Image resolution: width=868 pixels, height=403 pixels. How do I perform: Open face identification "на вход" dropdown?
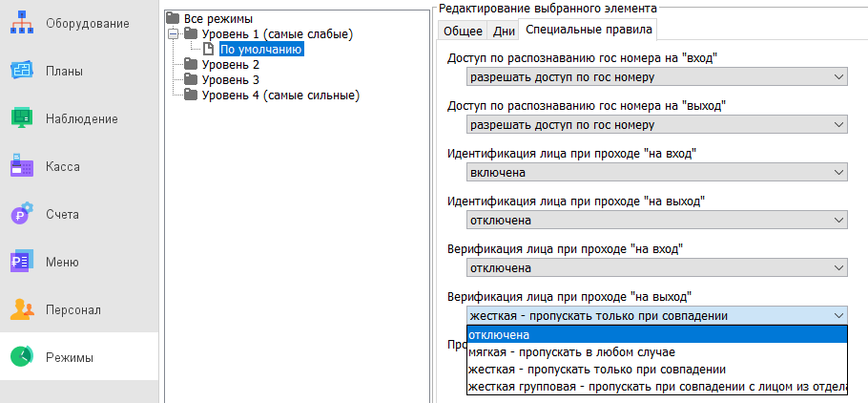click(656, 172)
